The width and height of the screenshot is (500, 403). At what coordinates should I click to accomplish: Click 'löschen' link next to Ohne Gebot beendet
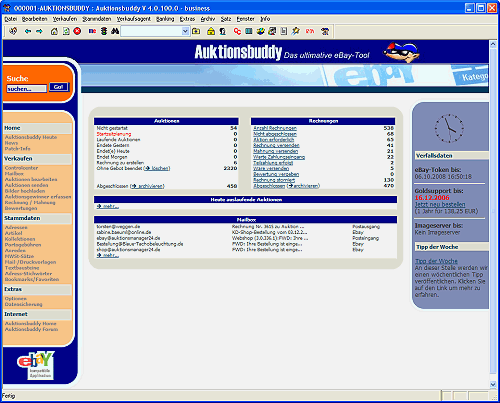(161, 168)
